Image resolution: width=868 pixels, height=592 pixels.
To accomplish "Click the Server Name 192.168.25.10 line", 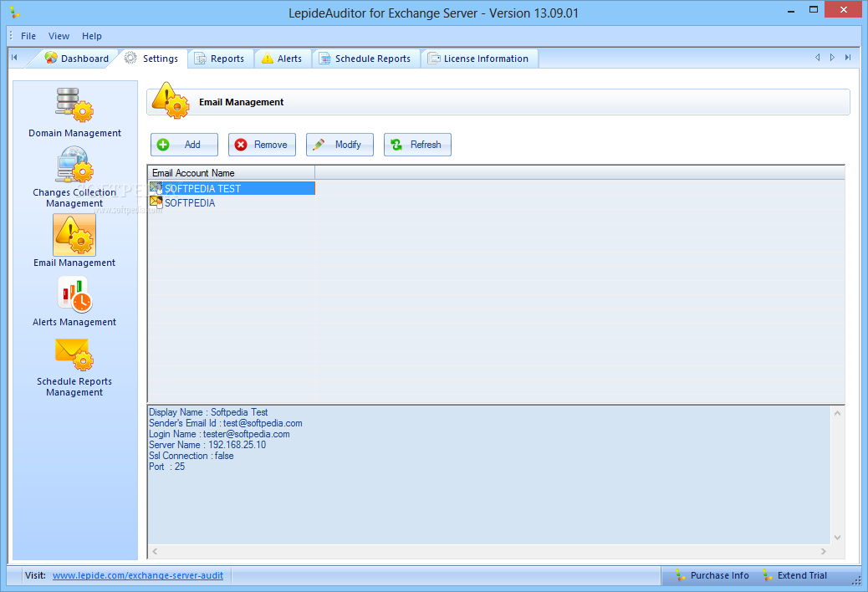I will click(207, 445).
